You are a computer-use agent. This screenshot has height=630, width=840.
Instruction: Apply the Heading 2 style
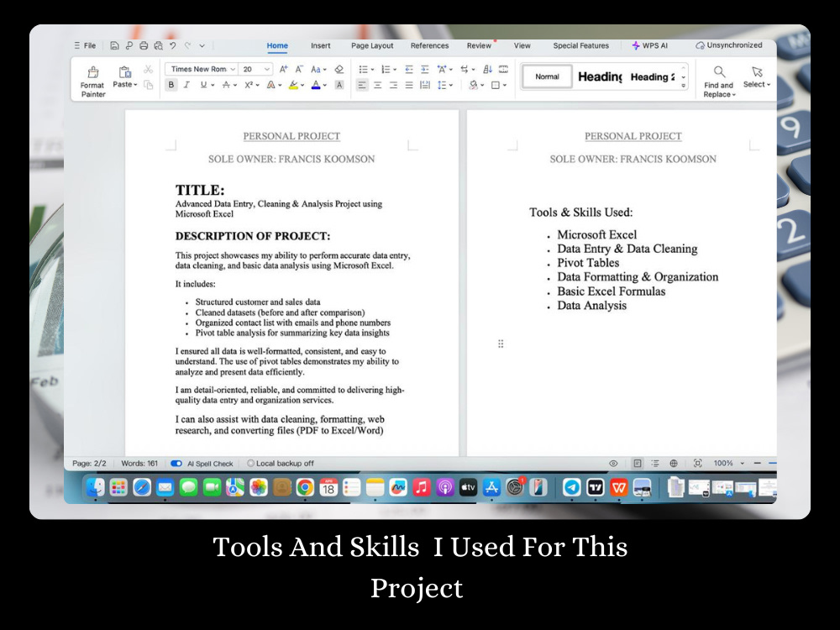653,76
